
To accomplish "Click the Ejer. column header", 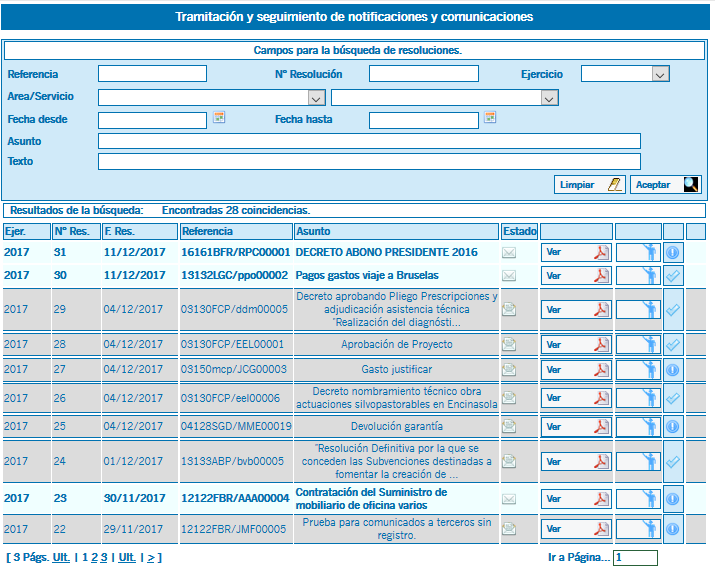I will point(26,232).
